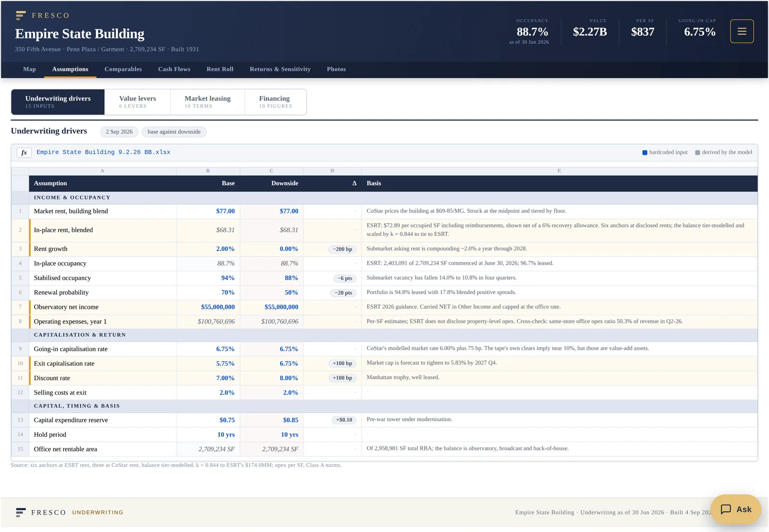Switch to Value levers section
The height and width of the screenshot is (532, 769).
coord(137,102)
